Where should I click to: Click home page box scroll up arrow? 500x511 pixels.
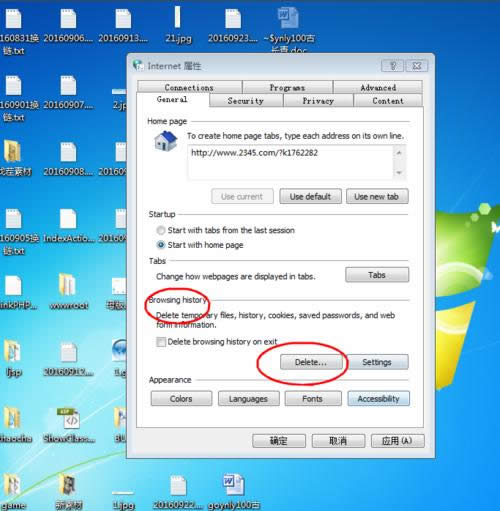(x=399, y=153)
